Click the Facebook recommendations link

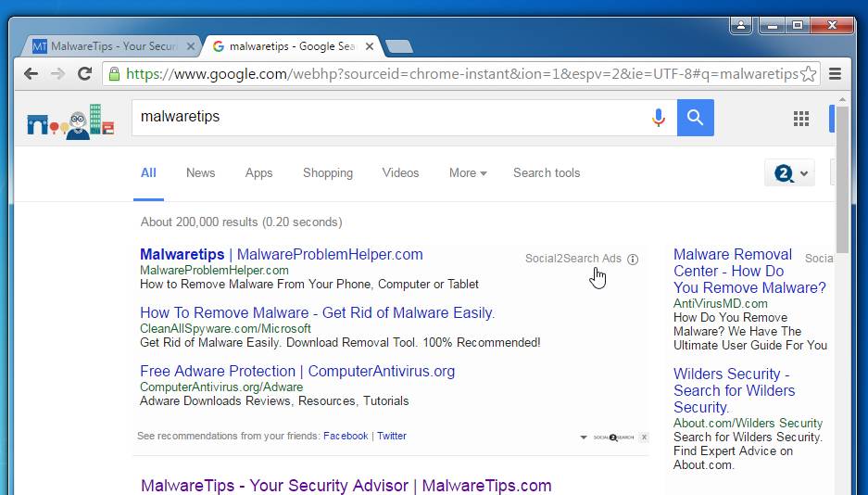coord(346,436)
